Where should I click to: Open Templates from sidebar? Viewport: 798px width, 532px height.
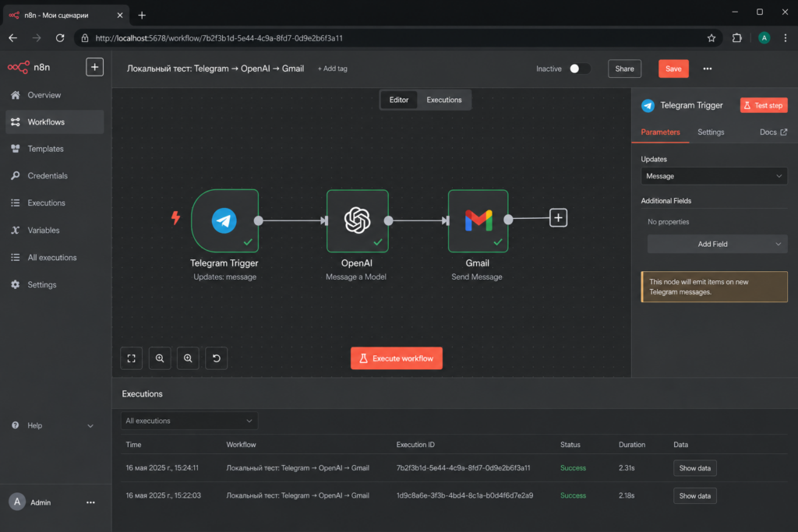pyautogui.click(x=55, y=149)
